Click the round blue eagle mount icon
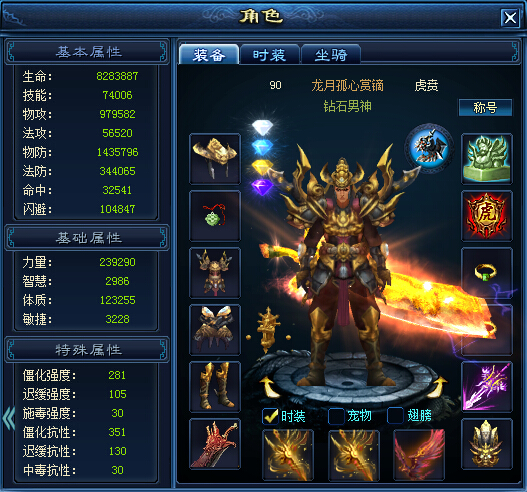The image size is (527, 492). pos(430,148)
